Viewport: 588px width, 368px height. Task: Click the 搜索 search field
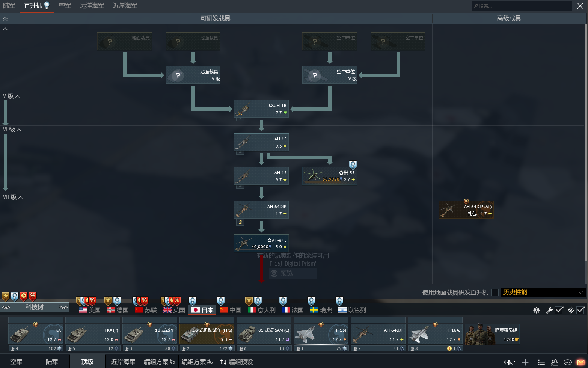pyautogui.click(x=522, y=6)
